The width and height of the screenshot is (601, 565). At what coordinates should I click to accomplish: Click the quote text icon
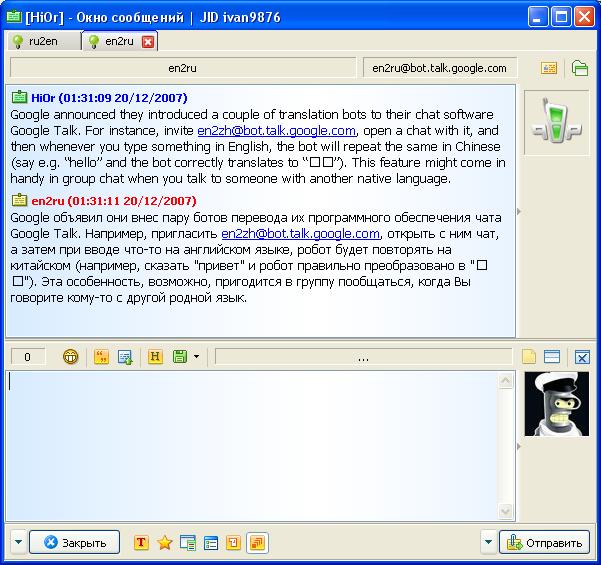101,356
